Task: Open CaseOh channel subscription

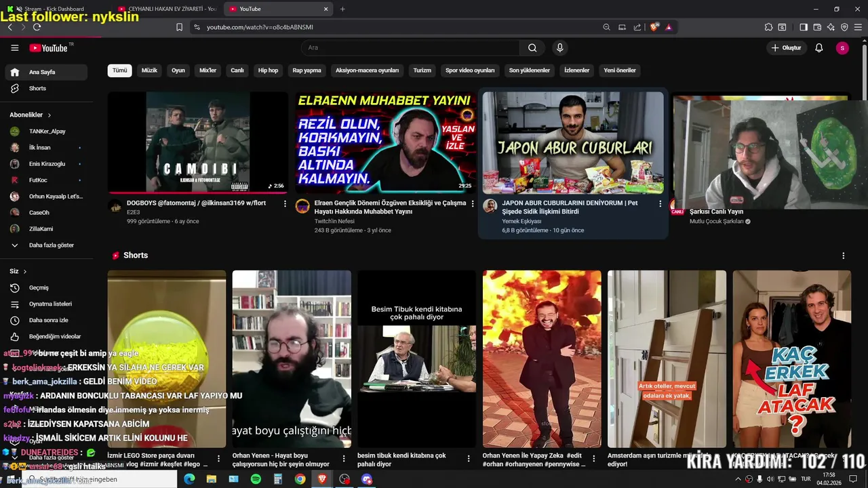Action: [x=45, y=213]
